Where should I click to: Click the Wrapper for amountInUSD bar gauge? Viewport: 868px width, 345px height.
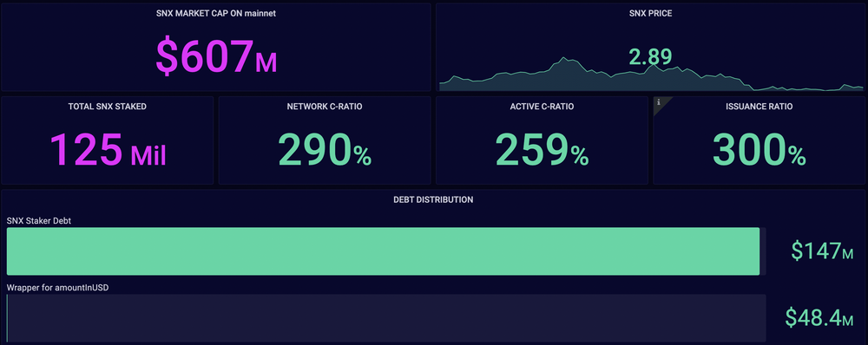[386, 318]
